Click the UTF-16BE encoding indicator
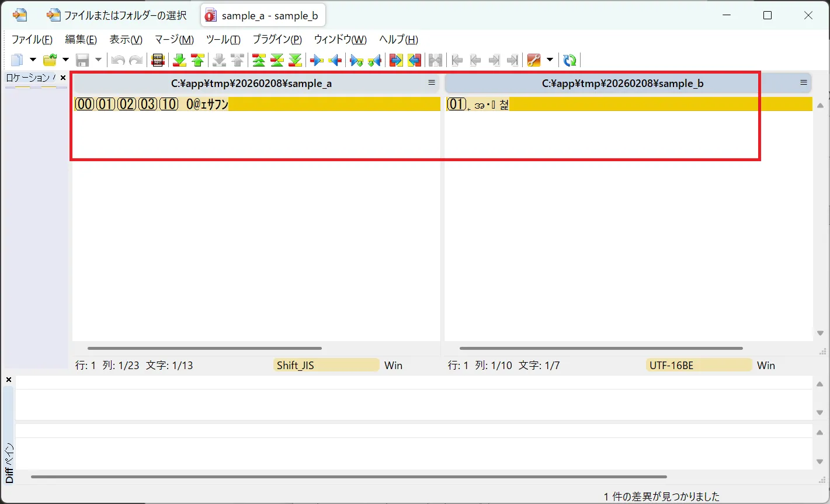This screenshot has height=504, width=830. 698,366
